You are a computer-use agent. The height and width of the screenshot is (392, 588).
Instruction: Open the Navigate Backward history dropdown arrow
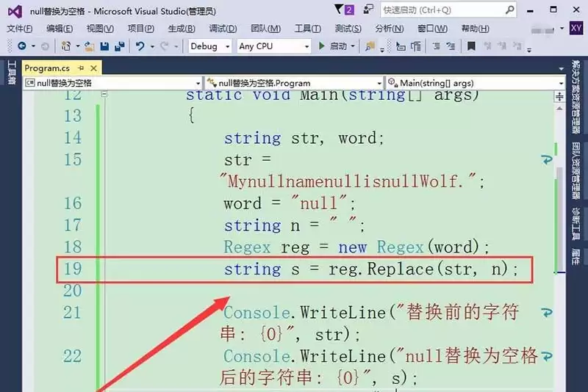pos(33,46)
